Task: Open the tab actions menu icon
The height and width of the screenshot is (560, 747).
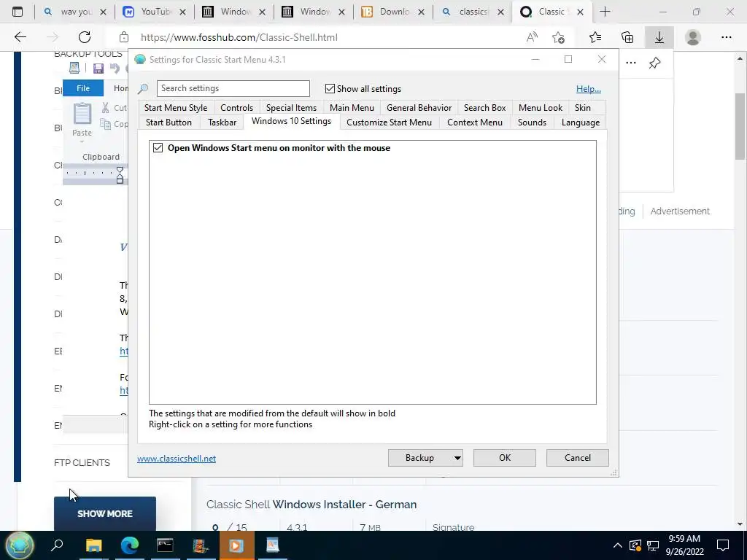Action: pos(18,12)
